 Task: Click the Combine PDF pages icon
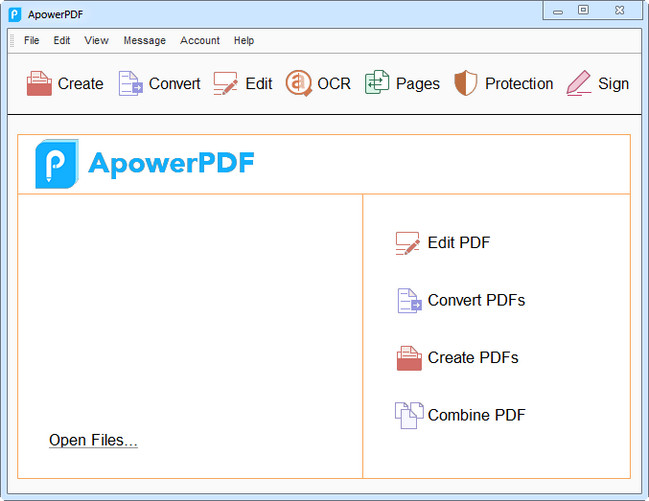click(x=409, y=415)
